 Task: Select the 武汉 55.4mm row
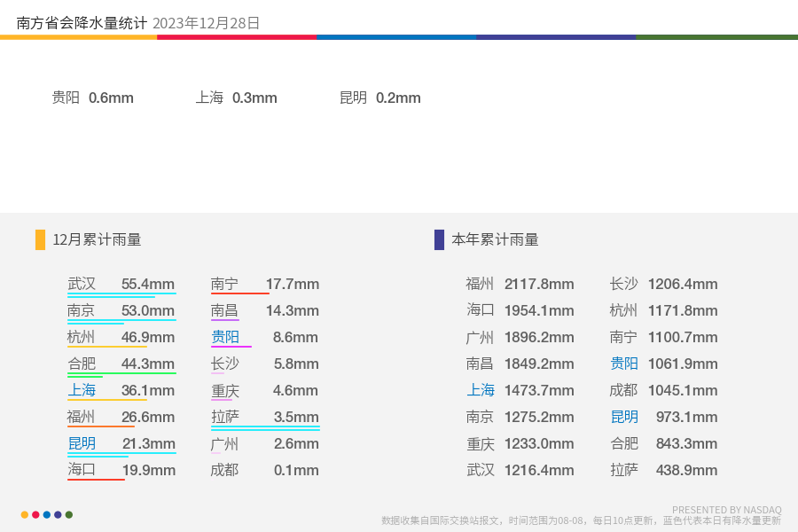coord(121,284)
